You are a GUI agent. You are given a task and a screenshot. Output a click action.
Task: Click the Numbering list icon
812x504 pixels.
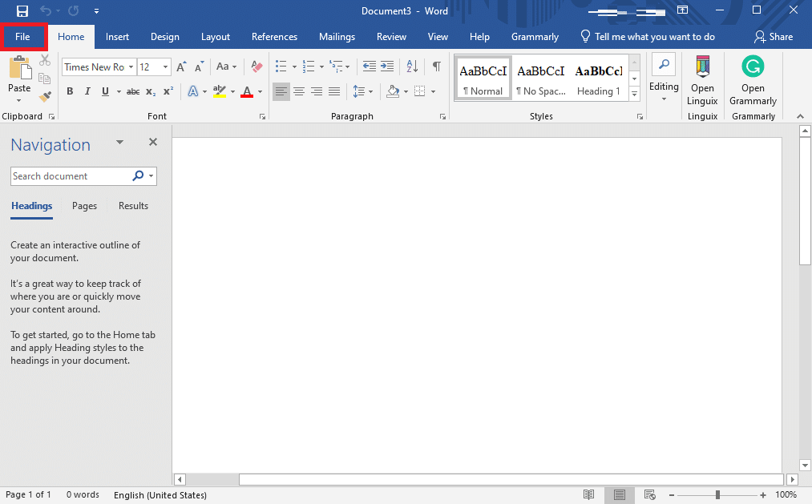(x=309, y=67)
